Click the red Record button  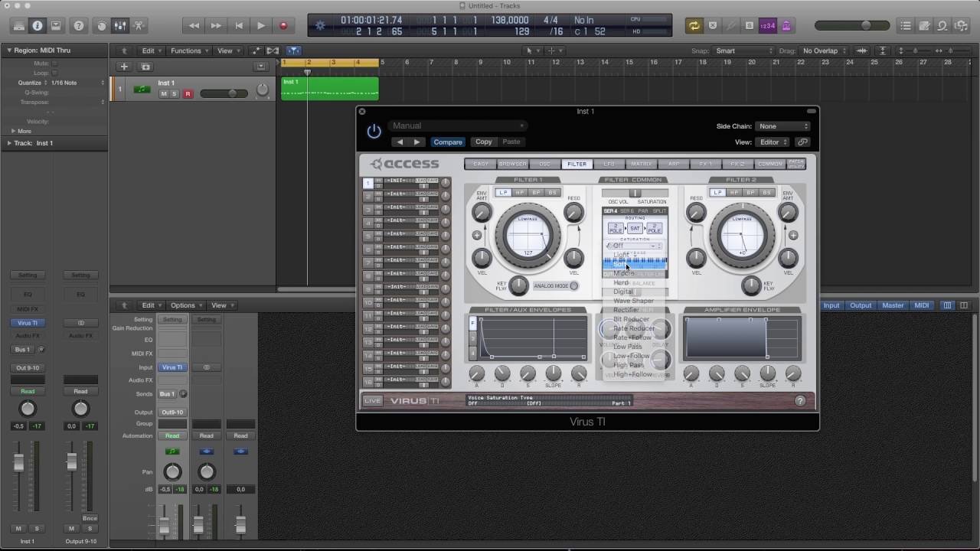(283, 25)
